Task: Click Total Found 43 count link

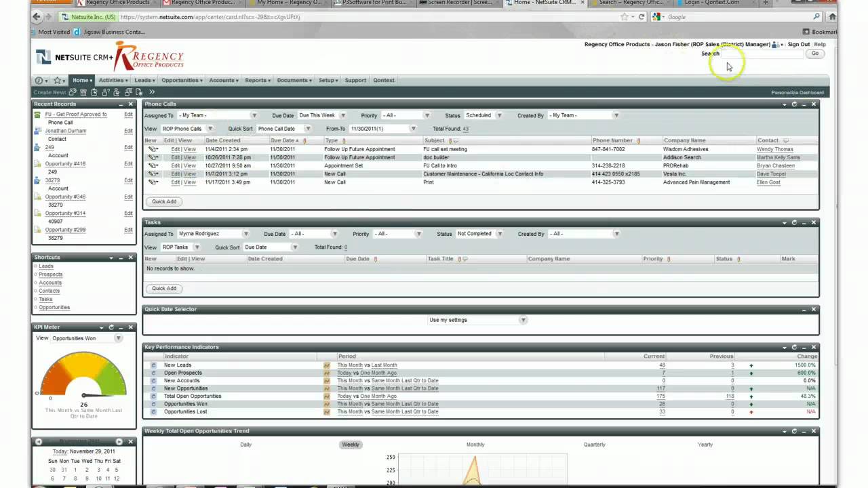Action: pos(465,129)
